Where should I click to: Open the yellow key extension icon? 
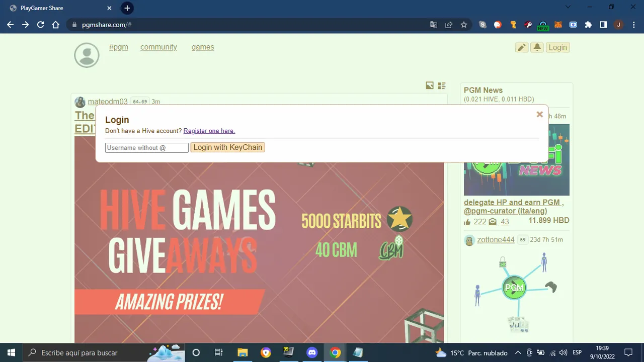coord(513,25)
